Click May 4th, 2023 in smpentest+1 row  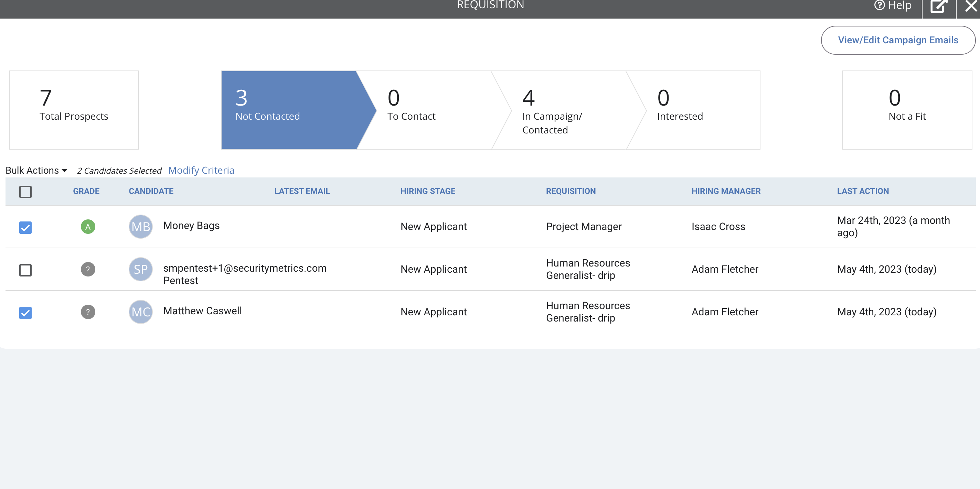tap(887, 269)
